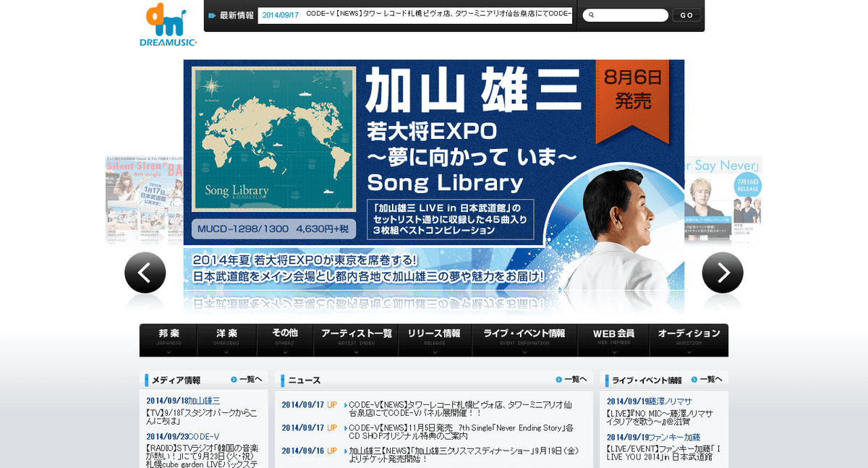Click the Dreamusic logo

(168, 25)
